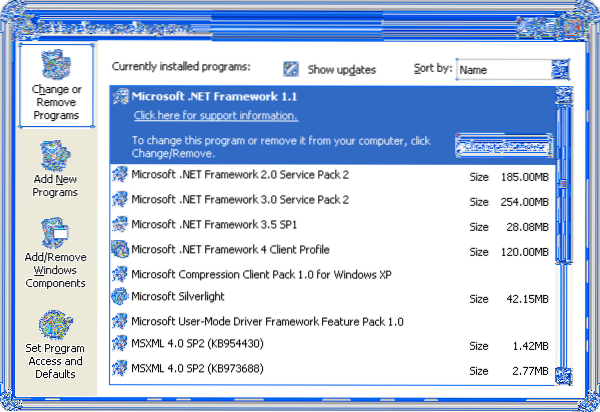Click the MSXML 4.0 SP2 (KB954430) icon

pyautogui.click(x=121, y=345)
